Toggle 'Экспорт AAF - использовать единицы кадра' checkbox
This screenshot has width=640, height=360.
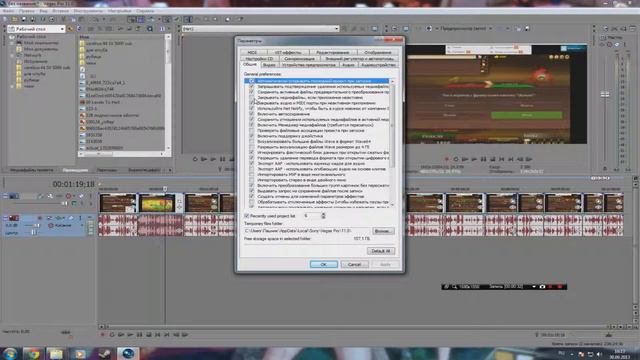pyautogui.click(x=251, y=163)
